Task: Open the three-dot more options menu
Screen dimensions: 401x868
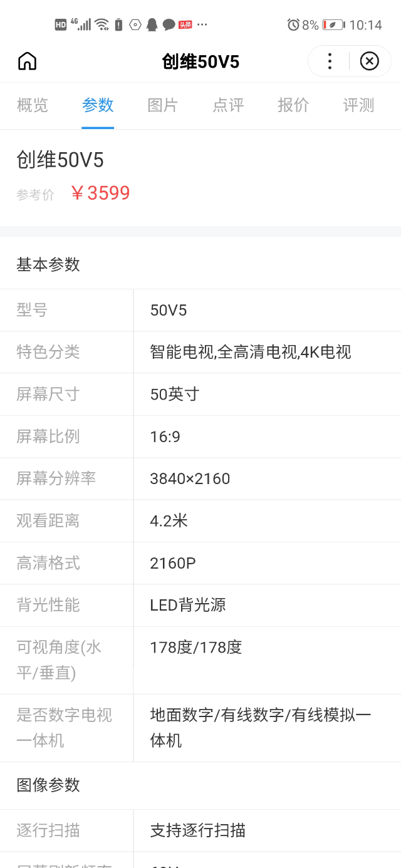Action: pos(330,61)
